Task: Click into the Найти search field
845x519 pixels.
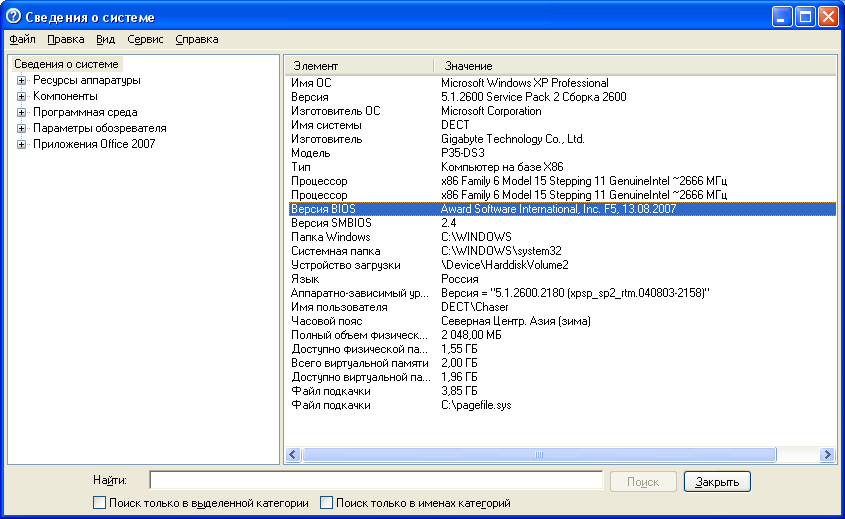Action: tap(378, 481)
